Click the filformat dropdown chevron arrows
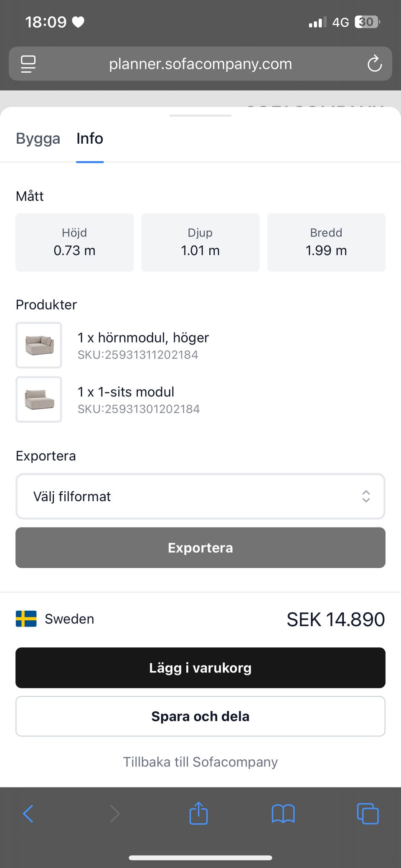Image resolution: width=401 pixels, height=868 pixels. (366, 496)
